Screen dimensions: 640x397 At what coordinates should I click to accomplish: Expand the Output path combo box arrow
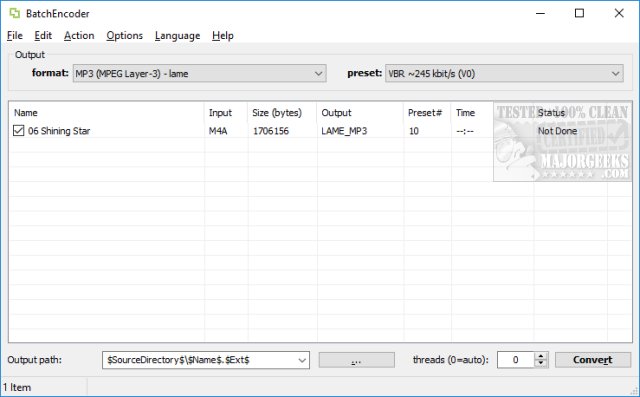click(x=302, y=360)
